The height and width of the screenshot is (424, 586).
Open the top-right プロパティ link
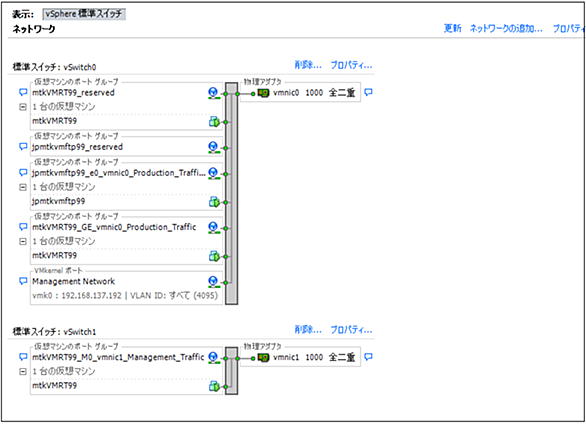pos(569,28)
